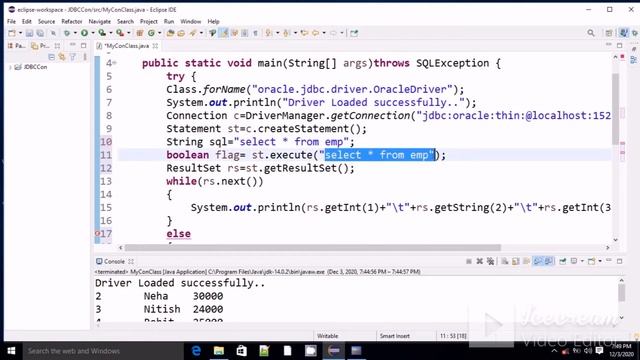The height and width of the screenshot is (360, 640).
Task: Toggle Show Whitespace Characters paragraph button
Action: point(255,33)
